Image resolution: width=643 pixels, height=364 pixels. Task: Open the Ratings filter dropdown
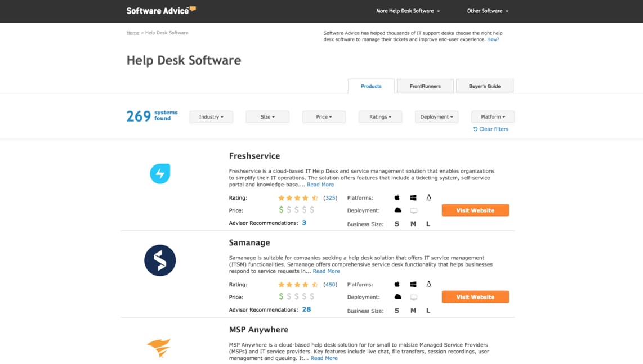(380, 117)
